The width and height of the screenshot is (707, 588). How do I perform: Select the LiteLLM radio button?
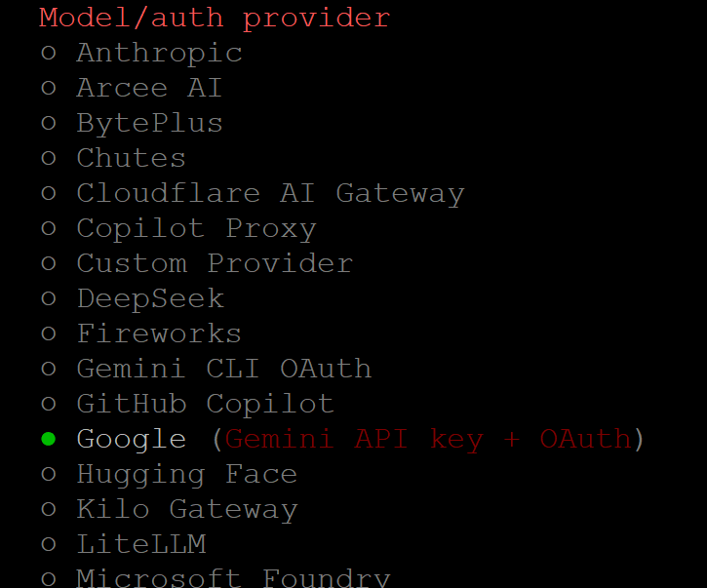[49, 545]
